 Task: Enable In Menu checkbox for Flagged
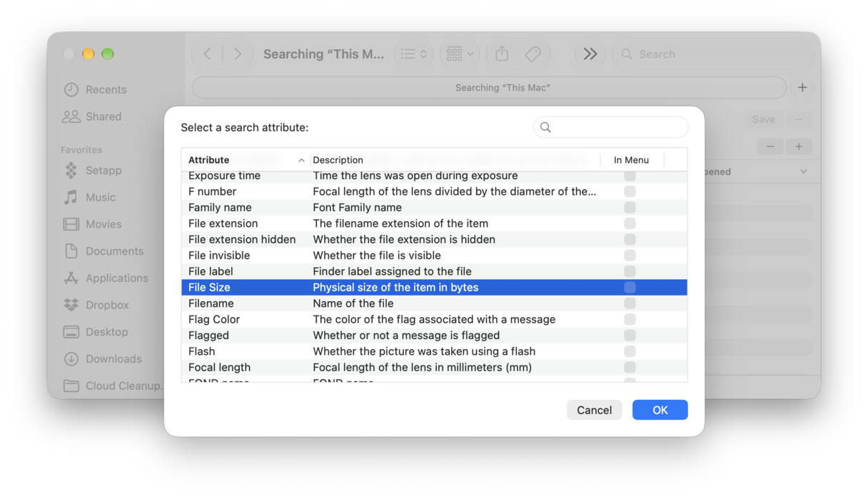pyautogui.click(x=630, y=336)
